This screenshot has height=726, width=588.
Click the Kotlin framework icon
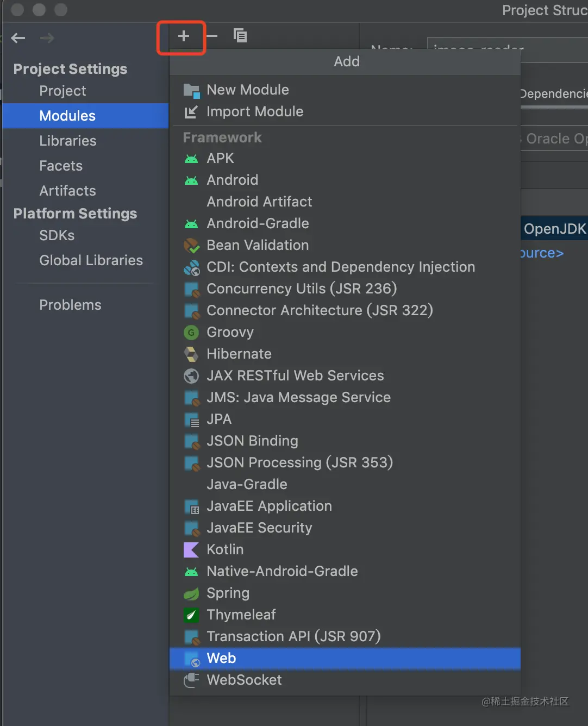pos(191,550)
